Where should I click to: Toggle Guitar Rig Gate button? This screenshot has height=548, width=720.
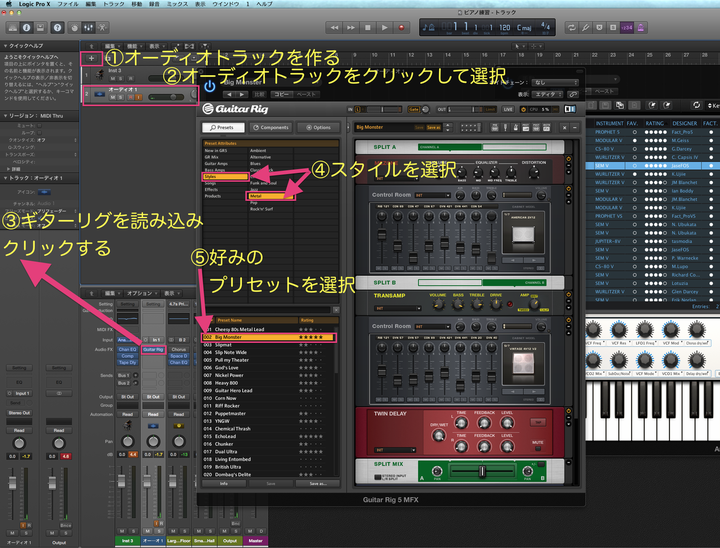tap(414, 109)
